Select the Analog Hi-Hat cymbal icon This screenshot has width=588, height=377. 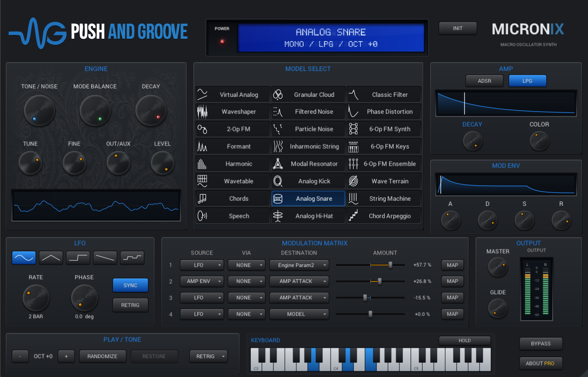[x=278, y=216]
